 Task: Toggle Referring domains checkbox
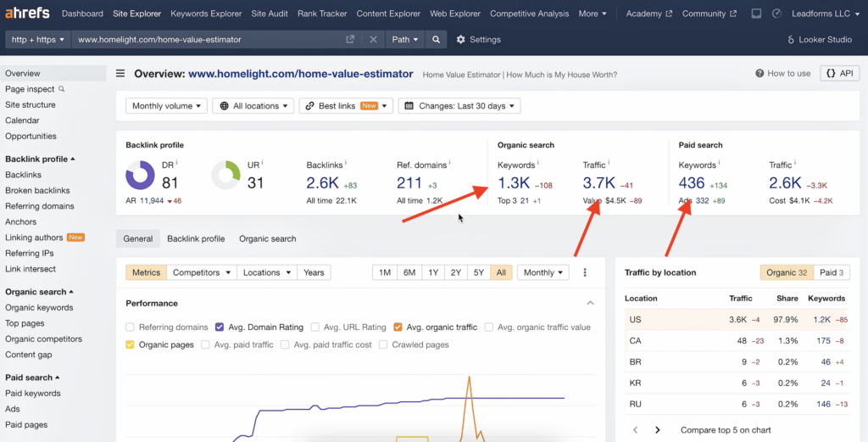[x=130, y=327]
